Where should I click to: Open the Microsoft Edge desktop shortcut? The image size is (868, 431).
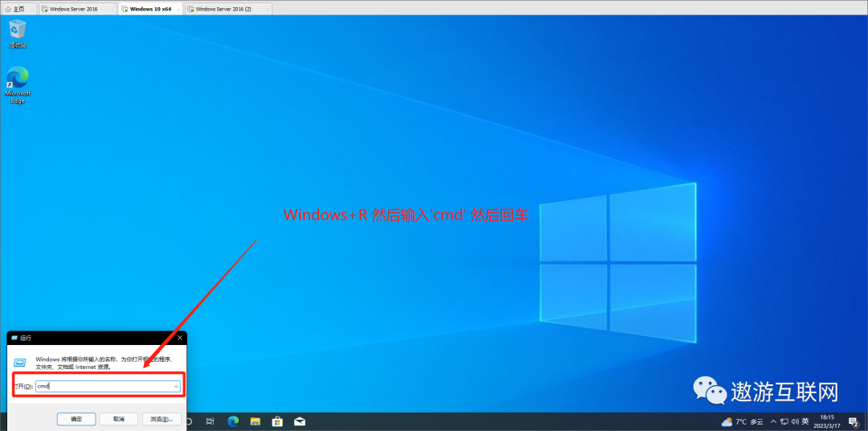(x=18, y=84)
